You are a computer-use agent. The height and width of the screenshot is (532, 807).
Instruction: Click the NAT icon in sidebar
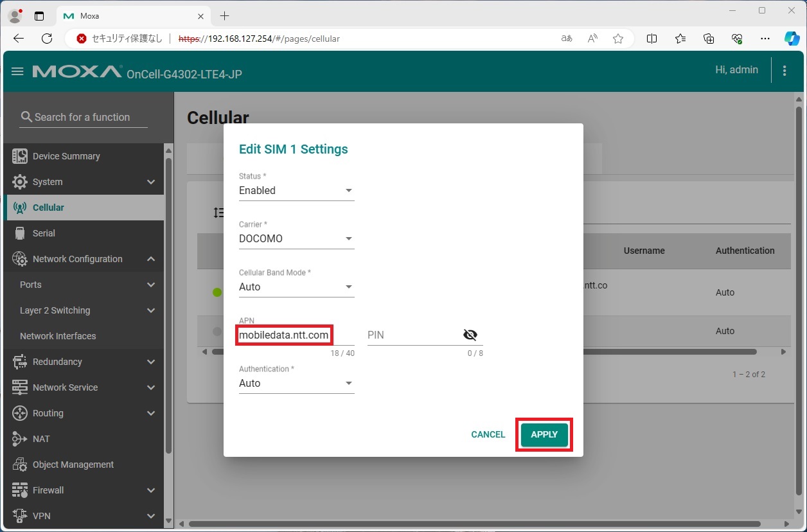click(20, 439)
